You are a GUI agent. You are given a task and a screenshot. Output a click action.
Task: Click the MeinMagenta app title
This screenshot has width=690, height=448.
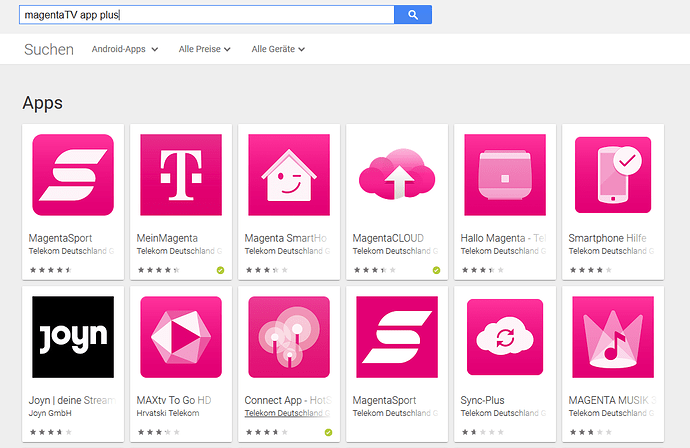pyautogui.click(x=167, y=238)
